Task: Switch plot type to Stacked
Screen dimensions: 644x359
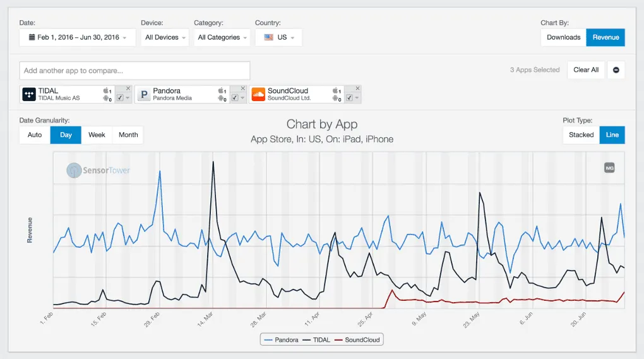Action: [x=581, y=135]
